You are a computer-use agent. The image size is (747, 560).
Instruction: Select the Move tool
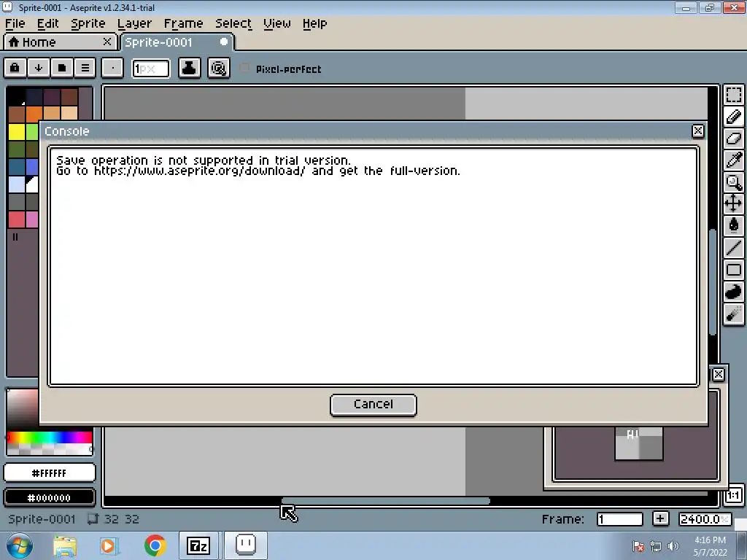734,204
